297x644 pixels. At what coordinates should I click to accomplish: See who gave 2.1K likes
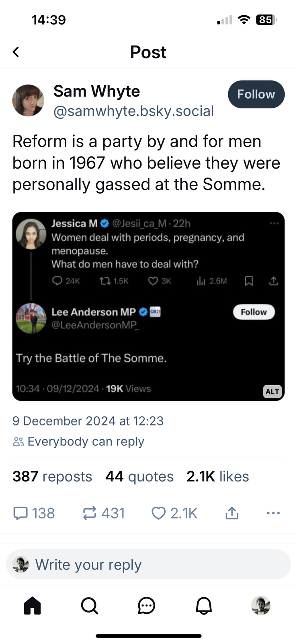pos(217,477)
